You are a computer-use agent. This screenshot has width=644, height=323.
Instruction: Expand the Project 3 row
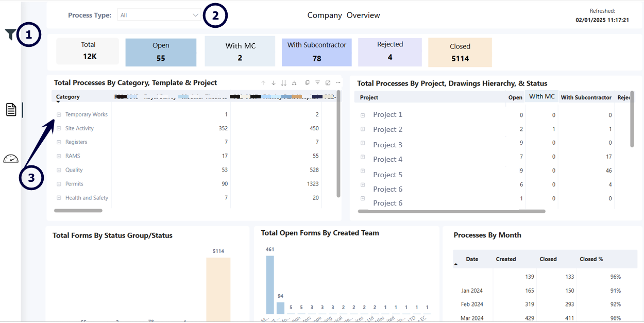363,143
